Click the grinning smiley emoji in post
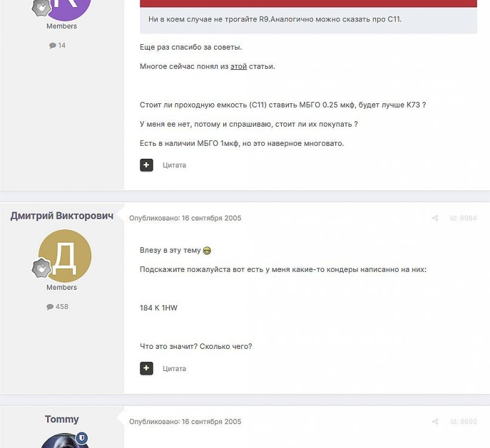Screen dimensions: 490x448 [x=207, y=251]
